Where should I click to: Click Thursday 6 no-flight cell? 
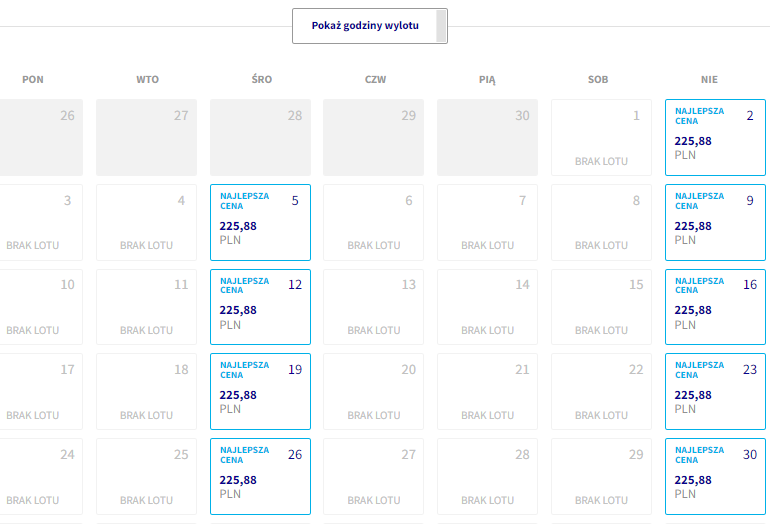[x=373, y=222]
